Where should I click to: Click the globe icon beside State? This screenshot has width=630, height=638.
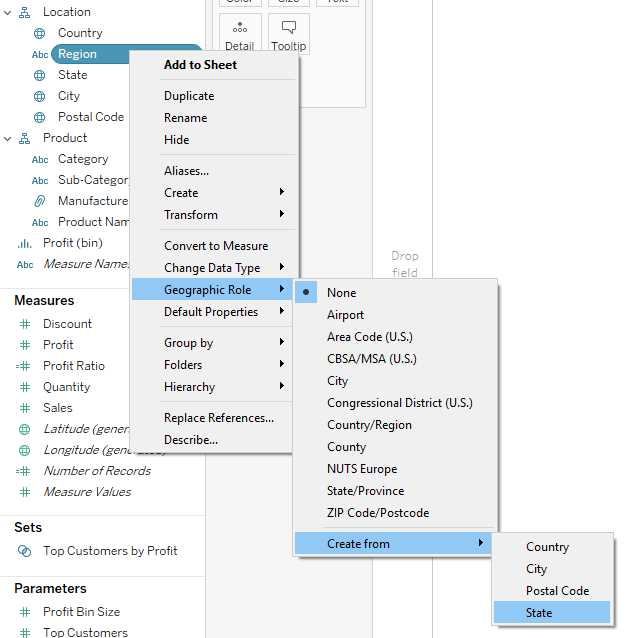39,75
